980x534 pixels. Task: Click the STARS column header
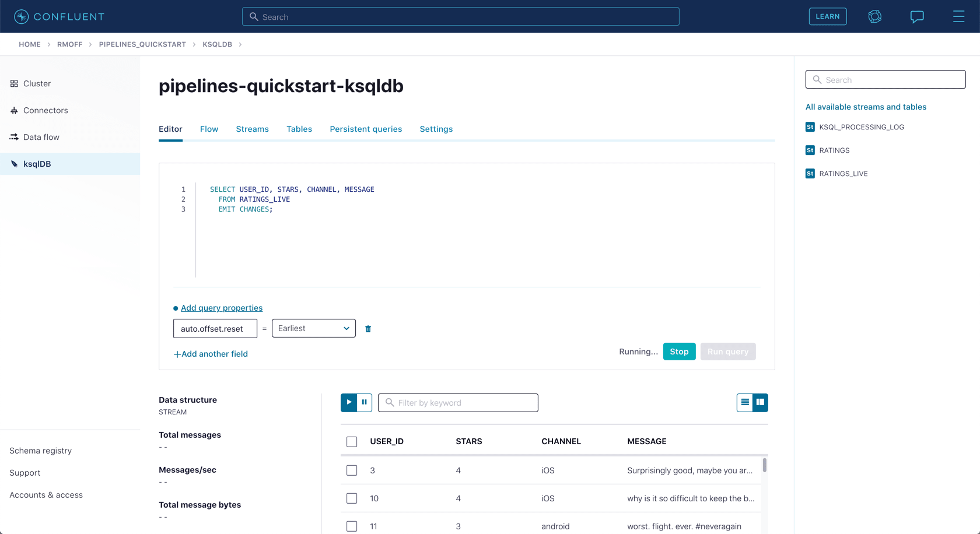click(x=469, y=441)
